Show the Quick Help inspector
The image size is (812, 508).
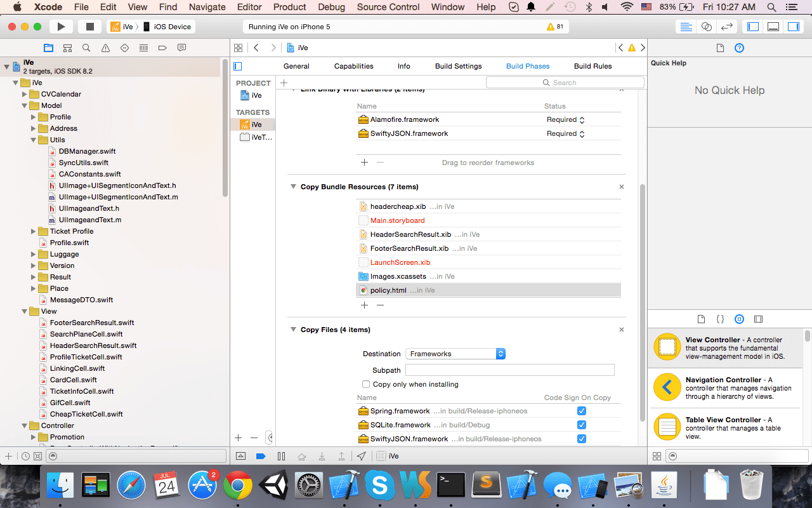click(x=739, y=48)
